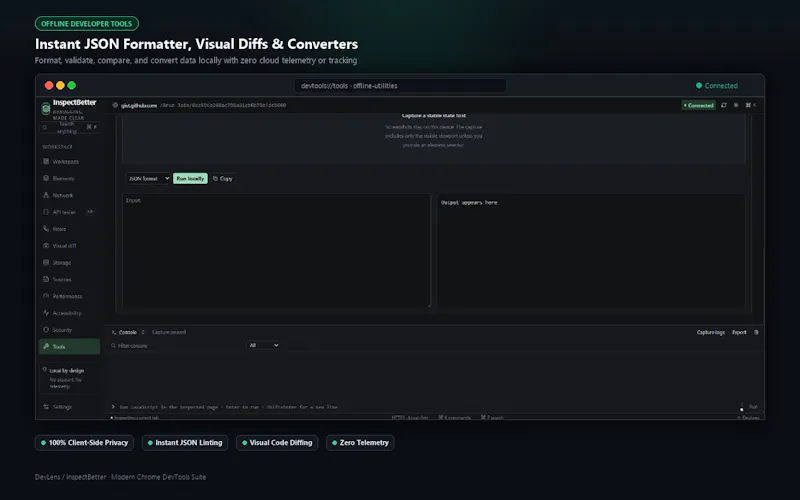Open Settings at sidebar bottom
The width and height of the screenshot is (800, 500).
pyautogui.click(x=69, y=407)
